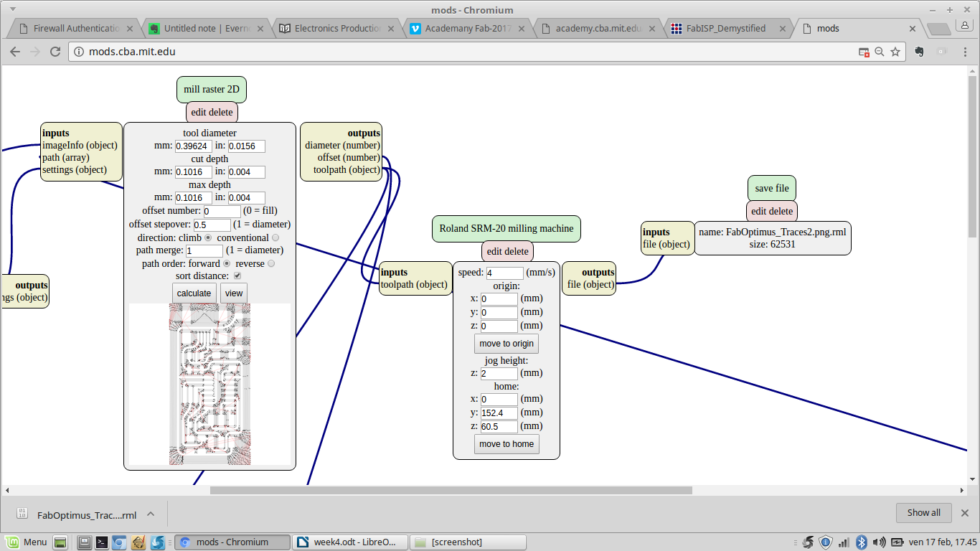The height and width of the screenshot is (551, 980).
Task: Click the toolpath preview thumbnail
Action: pyautogui.click(x=209, y=384)
